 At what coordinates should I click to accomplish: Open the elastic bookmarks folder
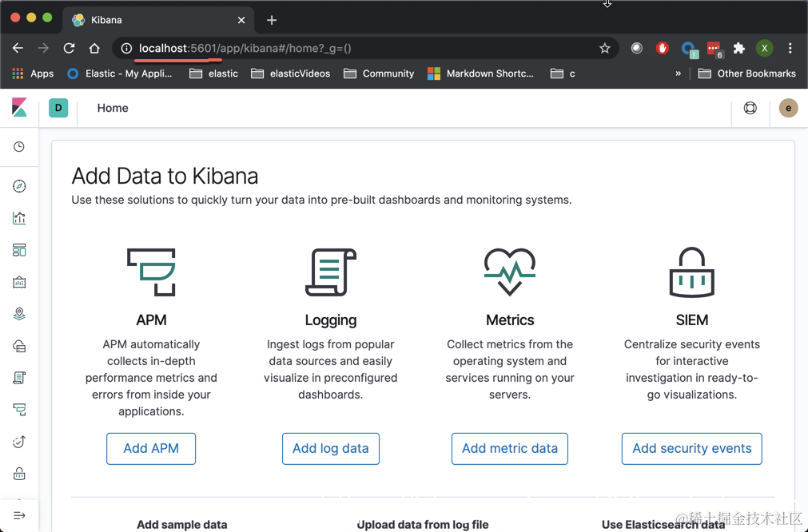click(213, 73)
